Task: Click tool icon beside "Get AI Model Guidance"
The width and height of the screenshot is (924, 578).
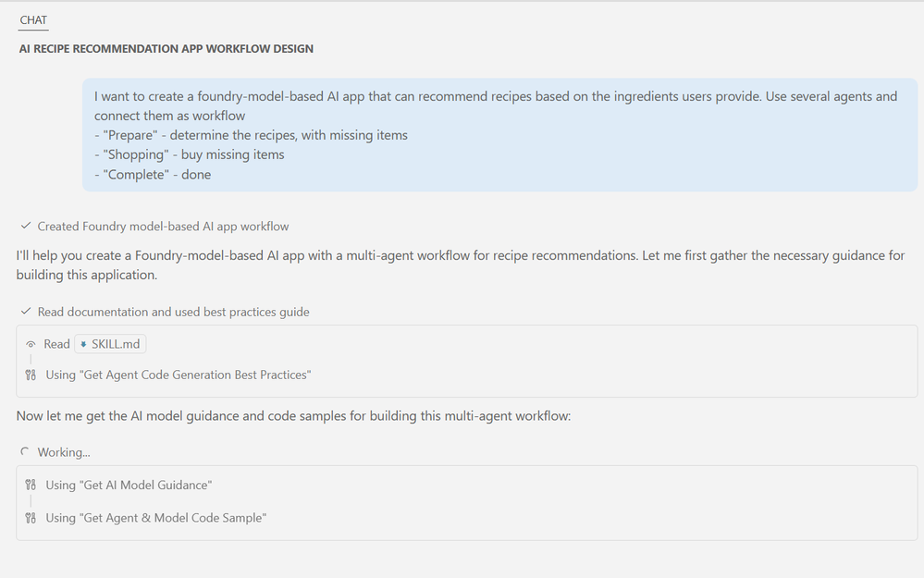Action: pyautogui.click(x=31, y=485)
